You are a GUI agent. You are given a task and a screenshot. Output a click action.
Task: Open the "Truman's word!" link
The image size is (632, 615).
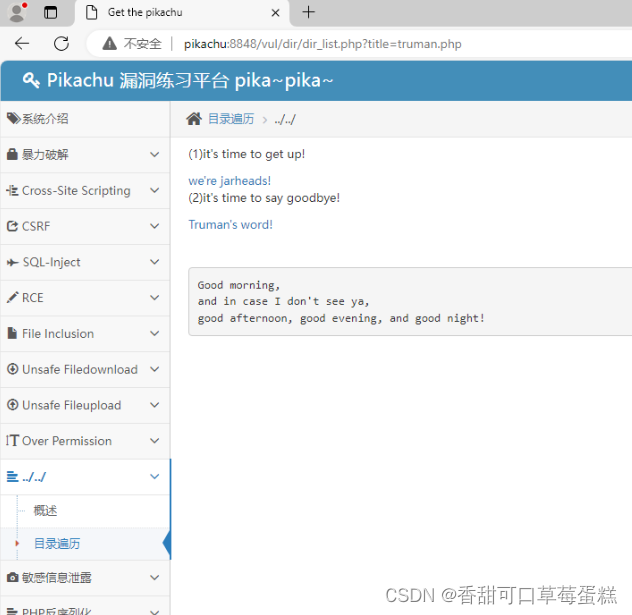click(231, 224)
